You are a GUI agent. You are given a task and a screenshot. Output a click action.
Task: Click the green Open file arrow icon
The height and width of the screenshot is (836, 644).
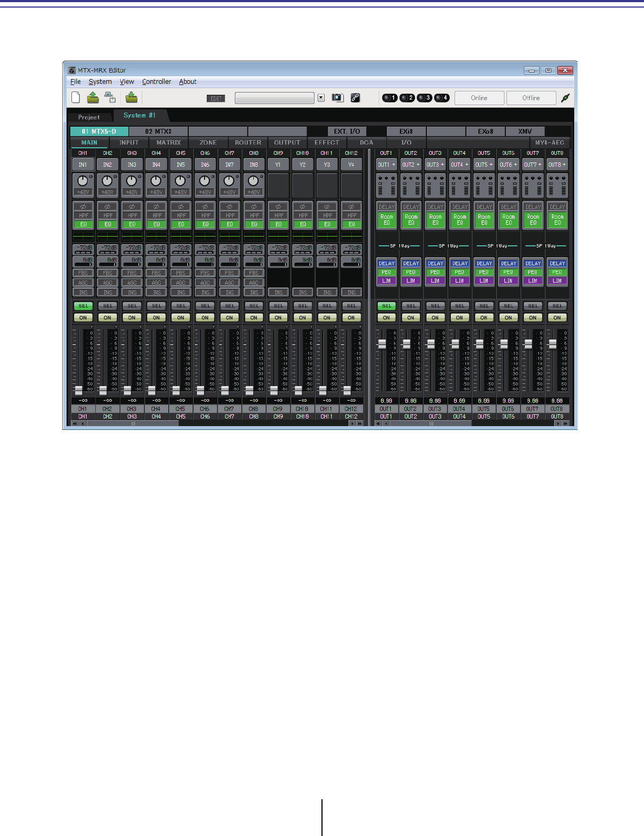[x=93, y=97]
